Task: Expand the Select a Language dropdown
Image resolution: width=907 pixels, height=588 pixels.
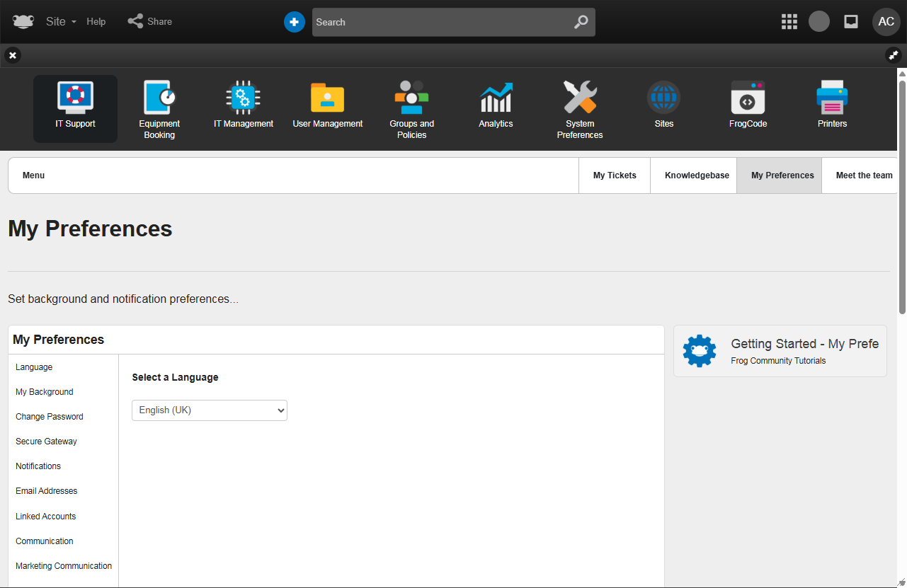Action: point(210,410)
